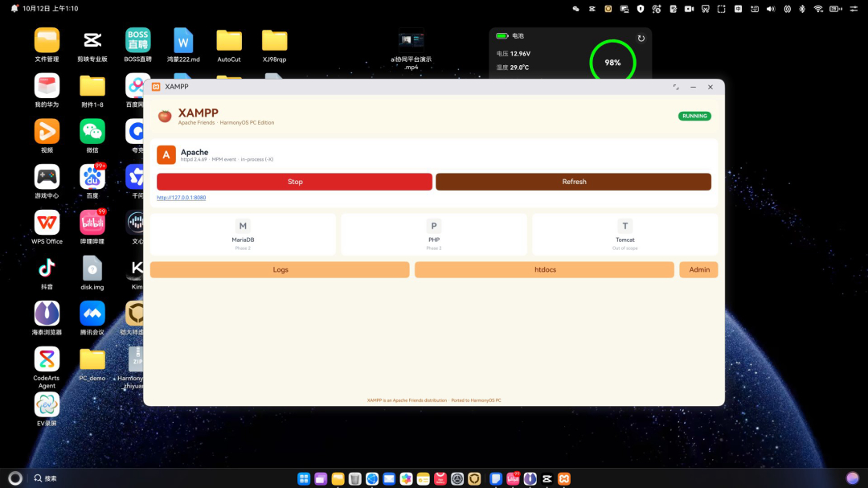Open the volume control in status bar
The height and width of the screenshot is (488, 868).
click(x=771, y=9)
